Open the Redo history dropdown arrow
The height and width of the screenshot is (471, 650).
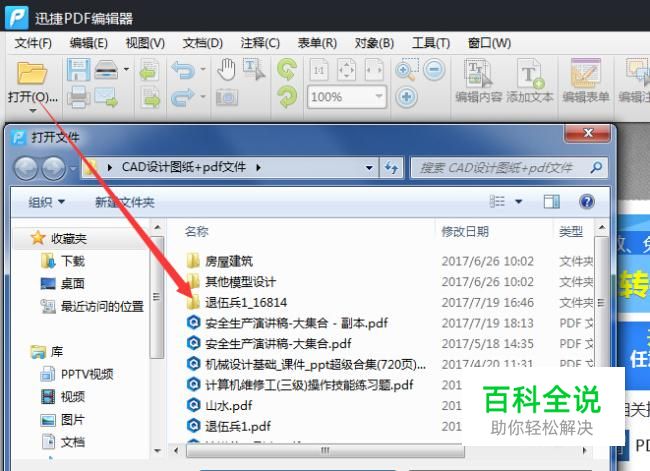click(203, 97)
